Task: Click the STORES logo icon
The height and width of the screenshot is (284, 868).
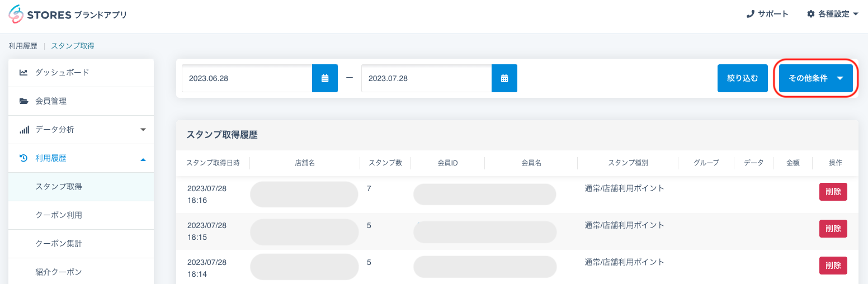Action: (16, 15)
